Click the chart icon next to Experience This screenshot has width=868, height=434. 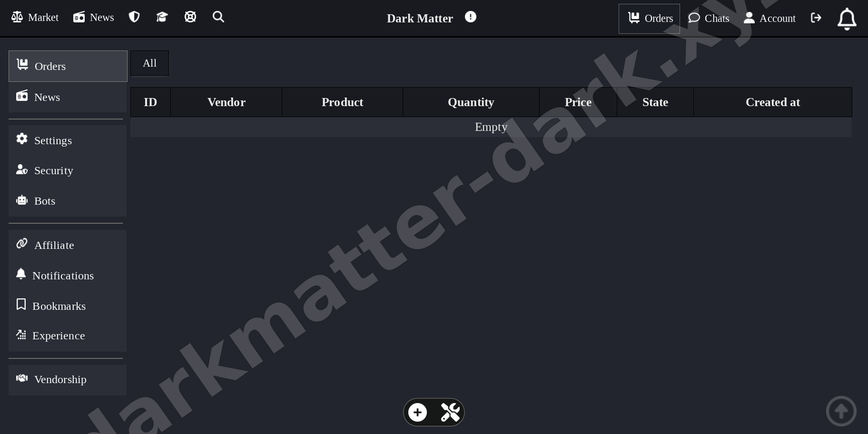click(21, 335)
